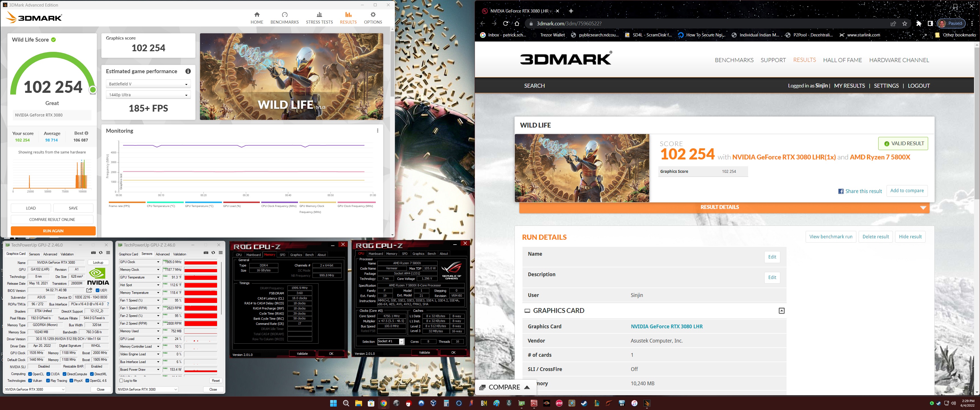980x410 pixels.
Task: Click View benchmark run button
Action: [x=830, y=237]
